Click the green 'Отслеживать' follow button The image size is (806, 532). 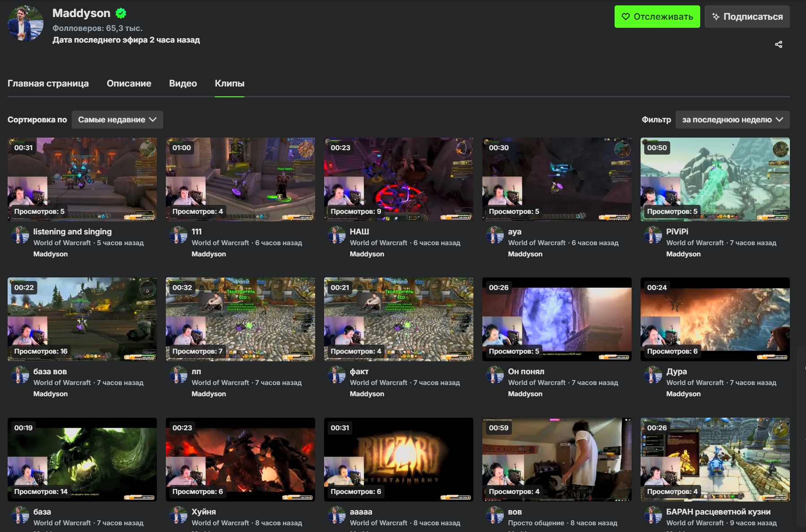point(657,17)
